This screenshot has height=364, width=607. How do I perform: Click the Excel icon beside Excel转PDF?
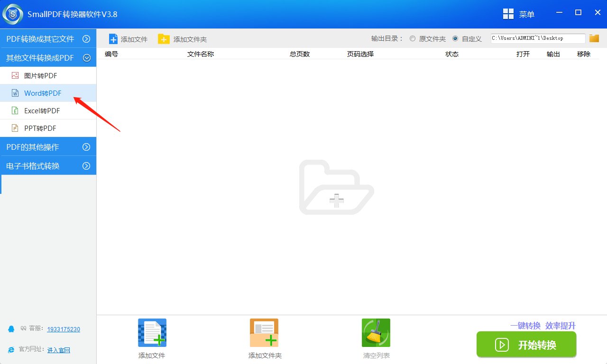15,110
